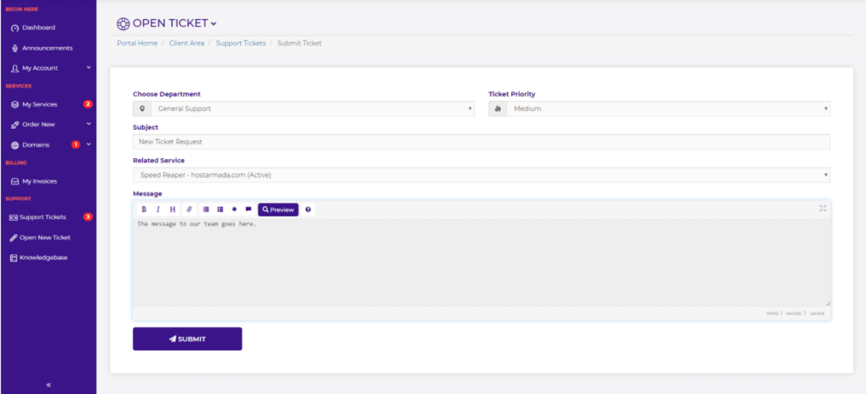Click the Subject input field

(481, 142)
